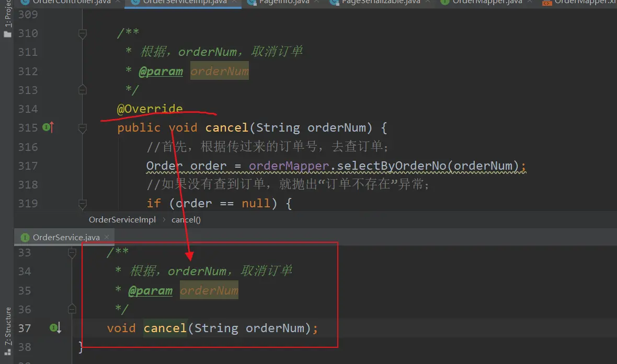Click line number 317 in the gutter
Viewport: 617px width, 364px height.
click(x=28, y=166)
